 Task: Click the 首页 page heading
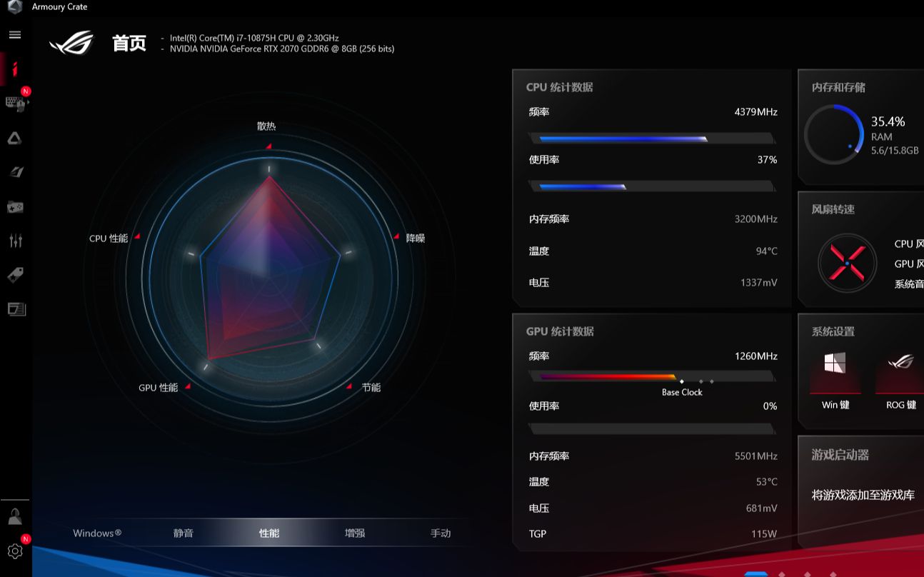coord(129,43)
